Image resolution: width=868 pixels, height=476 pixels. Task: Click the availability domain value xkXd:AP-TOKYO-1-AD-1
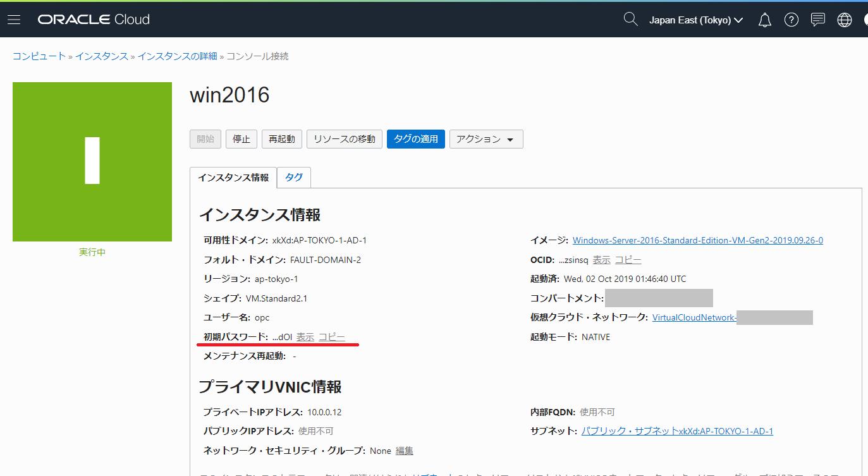(319, 240)
